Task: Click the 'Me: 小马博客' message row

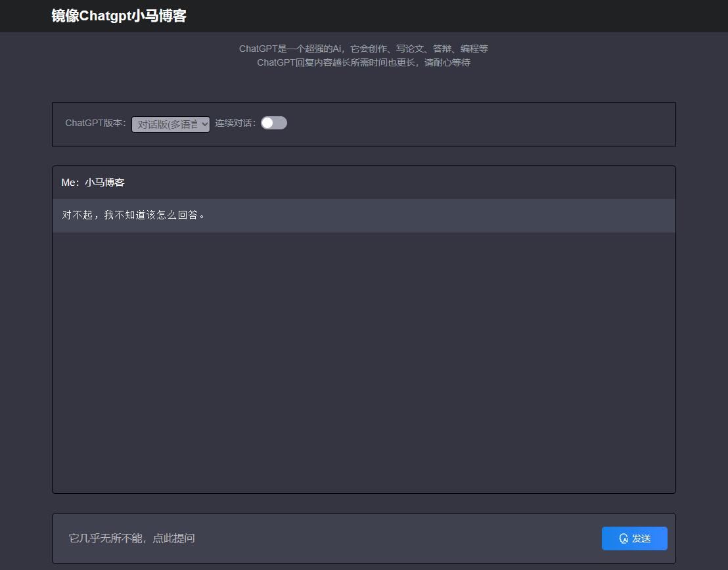Action: click(x=363, y=183)
